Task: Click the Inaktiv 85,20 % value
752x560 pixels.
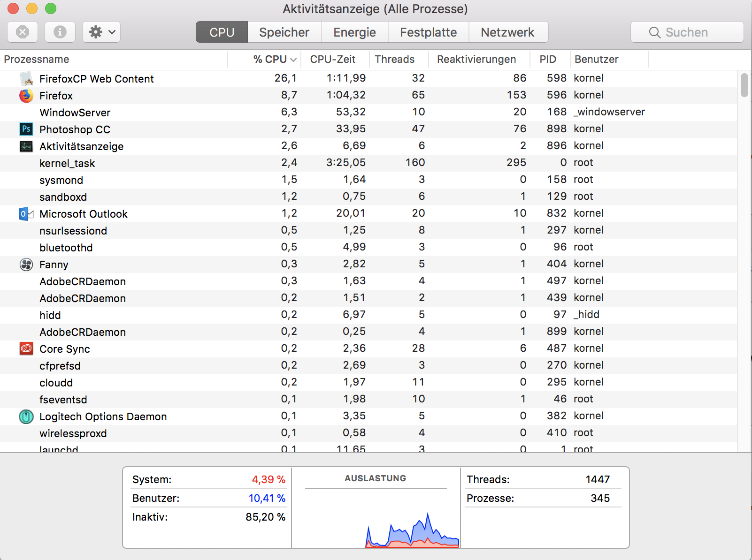Action: tap(266, 517)
